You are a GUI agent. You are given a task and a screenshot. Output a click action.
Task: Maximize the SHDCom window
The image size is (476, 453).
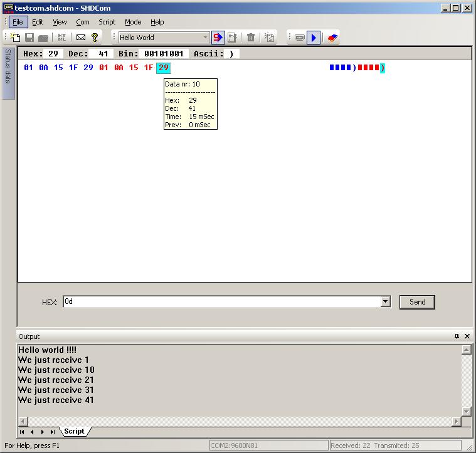tap(456, 8)
